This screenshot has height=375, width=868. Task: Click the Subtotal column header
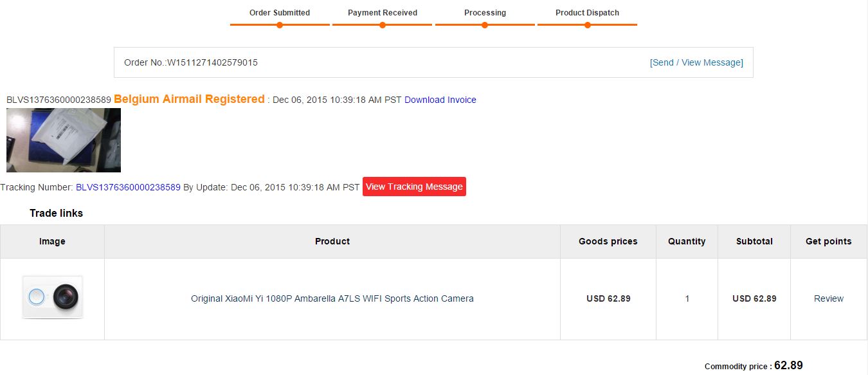pyautogui.click(x=754, y=241)
